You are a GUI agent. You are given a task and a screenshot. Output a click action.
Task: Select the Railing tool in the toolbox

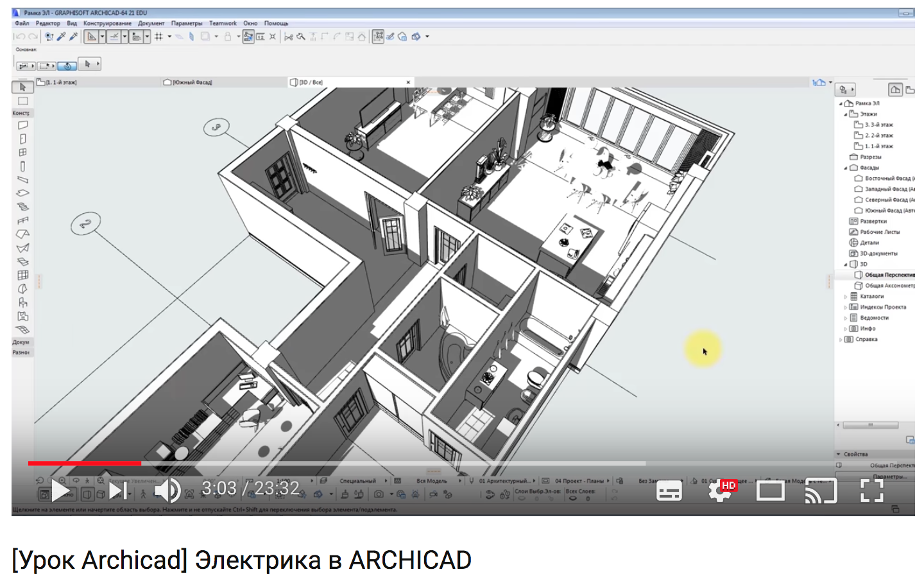[22, 221]
